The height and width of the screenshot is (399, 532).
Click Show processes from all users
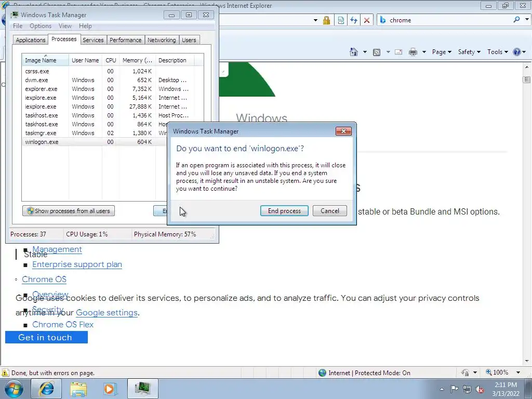tap(69, 211)
